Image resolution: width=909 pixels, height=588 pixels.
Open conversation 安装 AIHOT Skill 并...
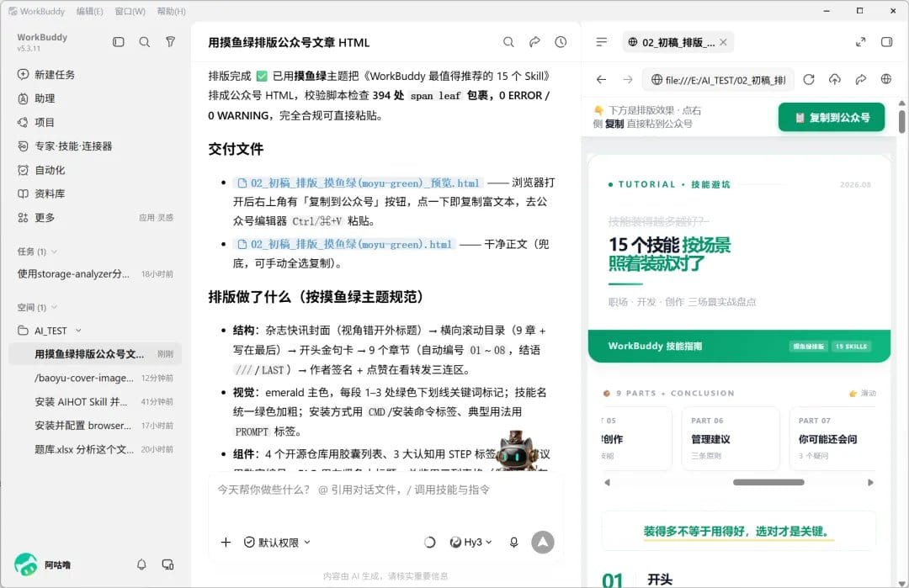click(96, 401)
